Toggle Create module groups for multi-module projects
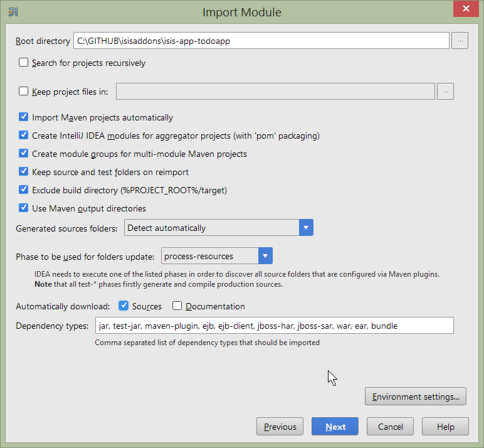 (x=24, y=154)
